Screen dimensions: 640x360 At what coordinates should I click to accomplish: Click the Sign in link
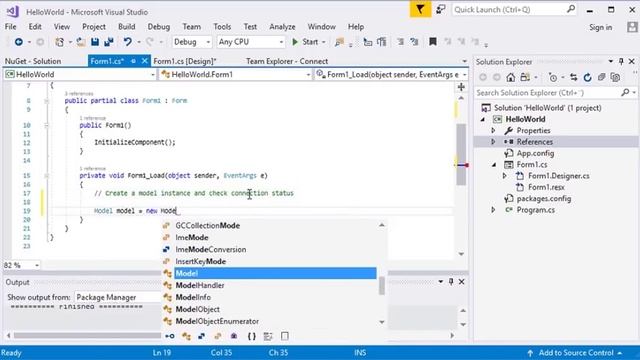click(x=600, y=27)
